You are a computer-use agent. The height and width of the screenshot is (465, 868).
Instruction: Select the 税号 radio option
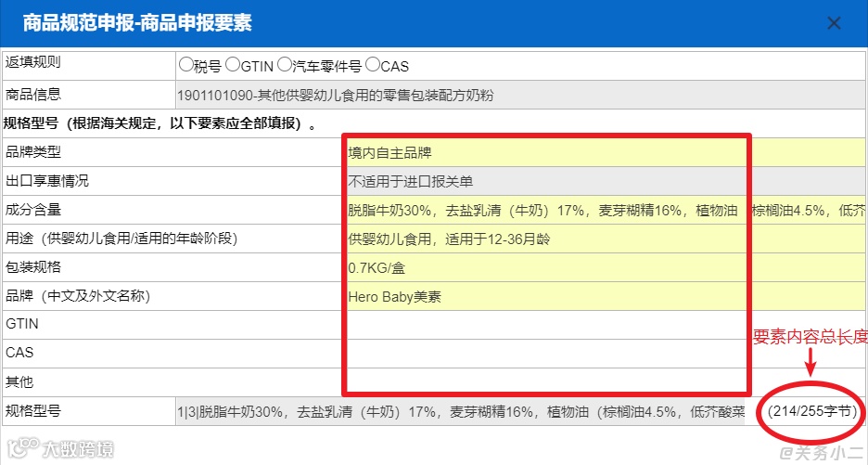click(186, 65)
